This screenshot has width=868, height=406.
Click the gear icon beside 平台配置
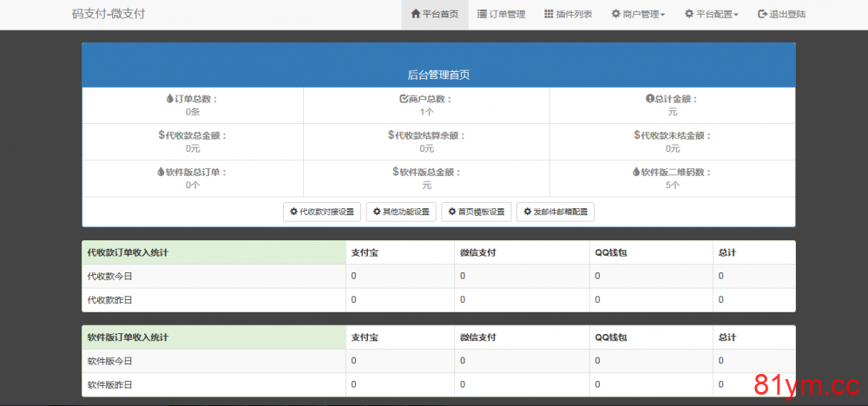point(688,14)
